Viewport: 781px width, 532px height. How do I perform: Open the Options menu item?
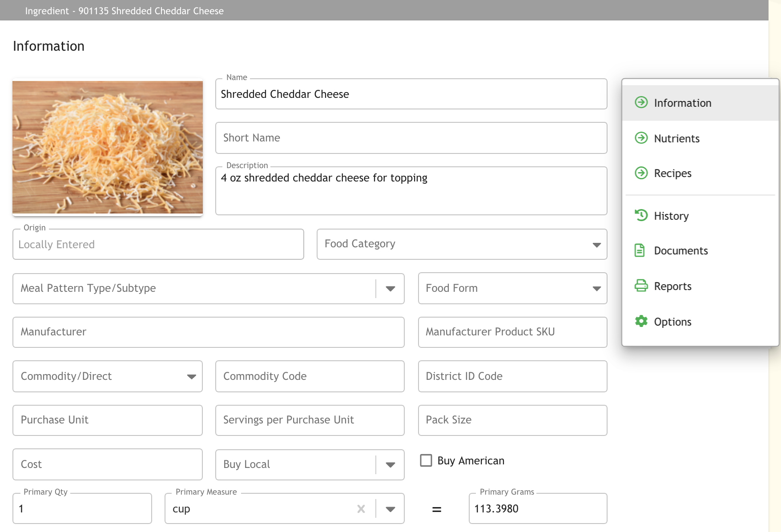point(700,322)
